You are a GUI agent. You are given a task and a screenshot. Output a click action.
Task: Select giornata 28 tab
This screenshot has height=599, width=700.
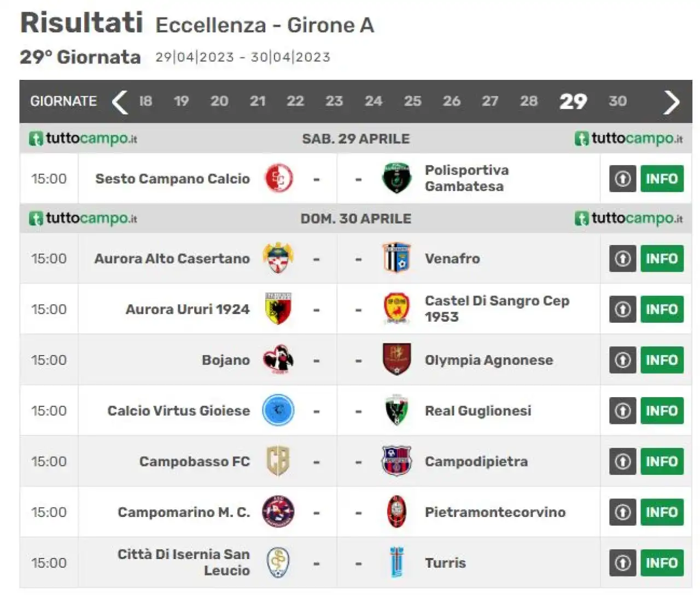click(x=529, y=101)
